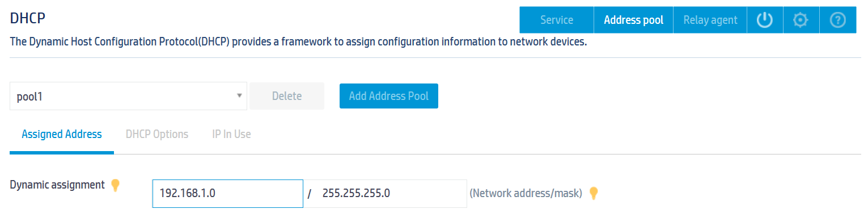Click the greyed Delete button
The image size is (868, 213).
point(287,96)
